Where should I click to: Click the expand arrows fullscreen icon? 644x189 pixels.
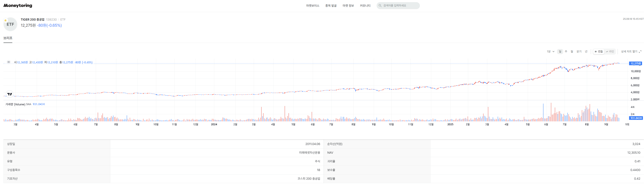pyautogui.click(x=640, y=52)
